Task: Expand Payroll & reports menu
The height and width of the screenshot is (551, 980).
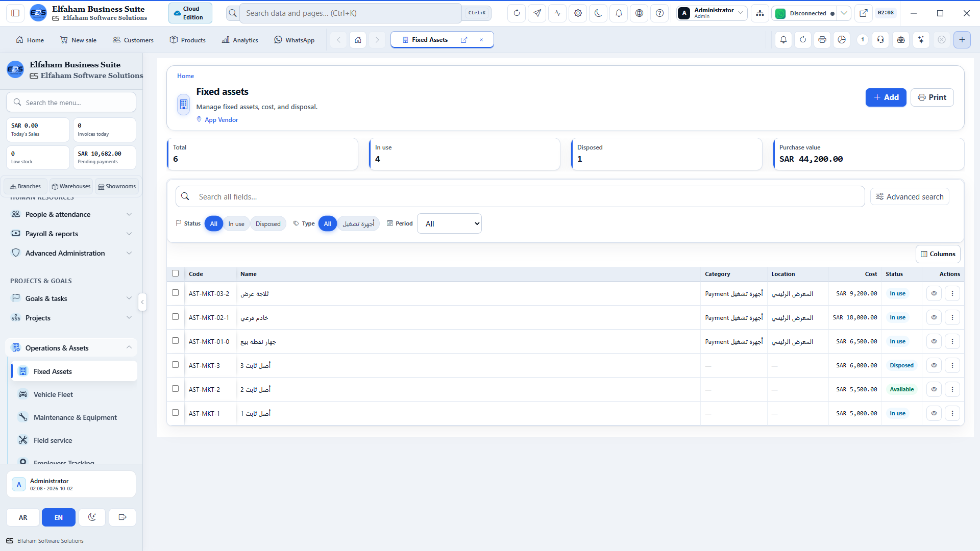Action: click(x=71, y=234)
